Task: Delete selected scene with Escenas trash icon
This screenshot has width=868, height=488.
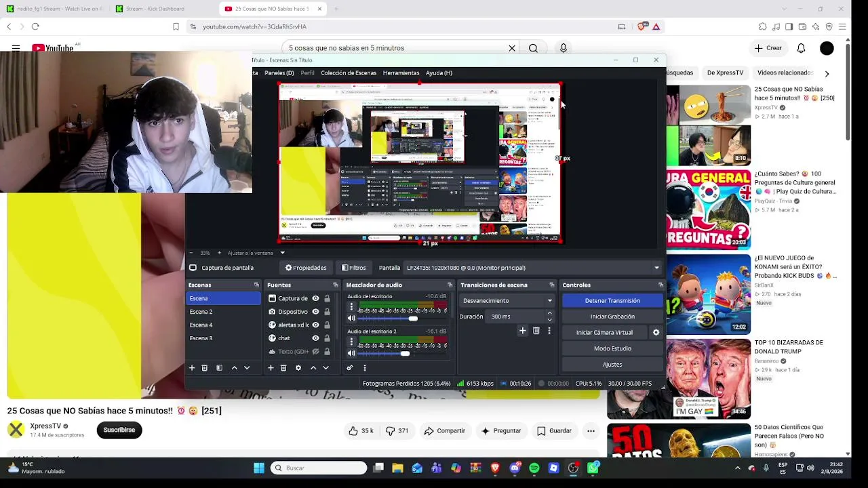Action: 204,368
